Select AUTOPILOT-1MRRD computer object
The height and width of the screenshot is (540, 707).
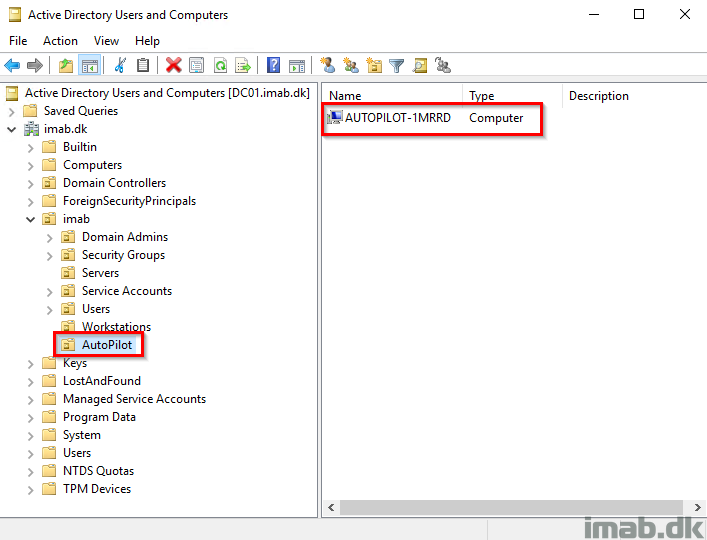[397, 118]
